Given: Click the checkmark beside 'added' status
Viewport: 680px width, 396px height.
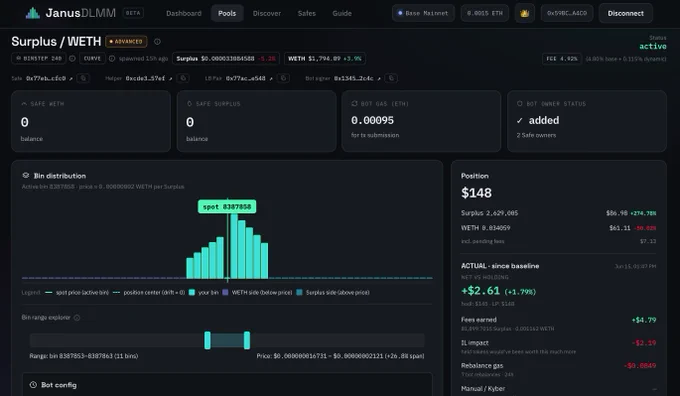Looking at the screenshot, I should coord(520,121).
